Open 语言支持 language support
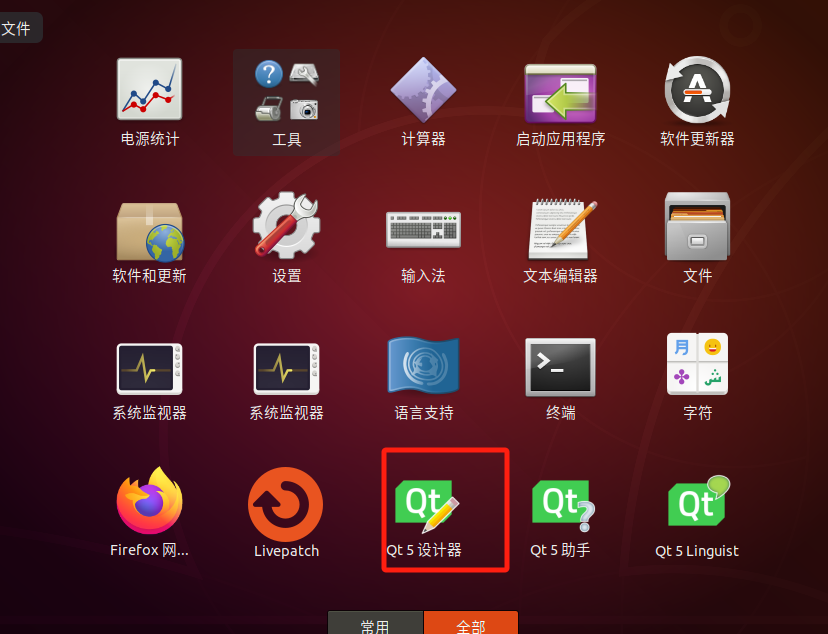Screen dimensions: 828x634 [x=423, y=365]
